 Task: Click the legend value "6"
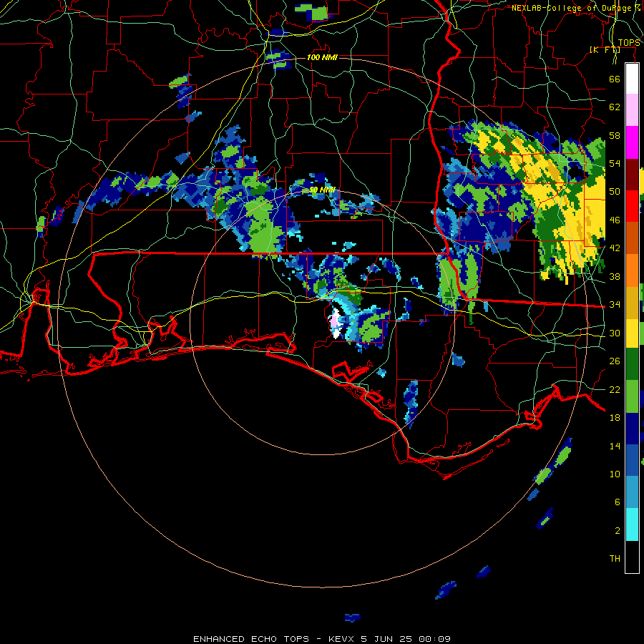click(x=617, y=502)
